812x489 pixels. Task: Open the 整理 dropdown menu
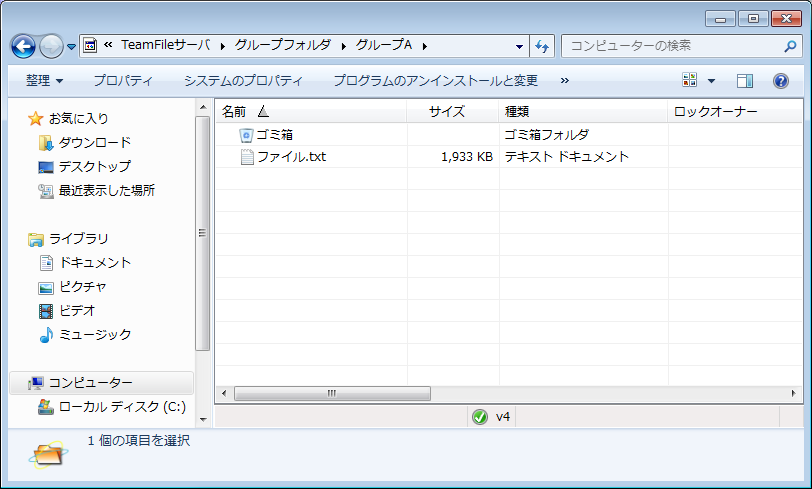(44, 80)
